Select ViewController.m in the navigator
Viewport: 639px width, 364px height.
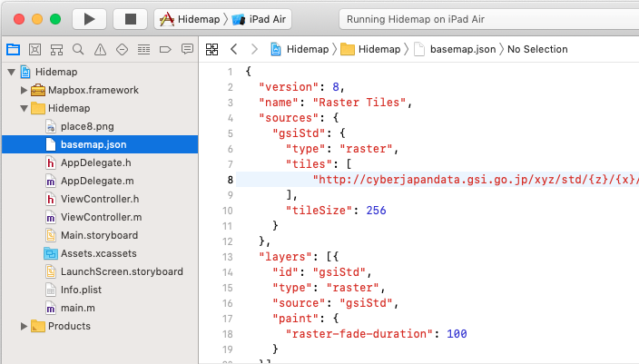[x=101, y=217]
